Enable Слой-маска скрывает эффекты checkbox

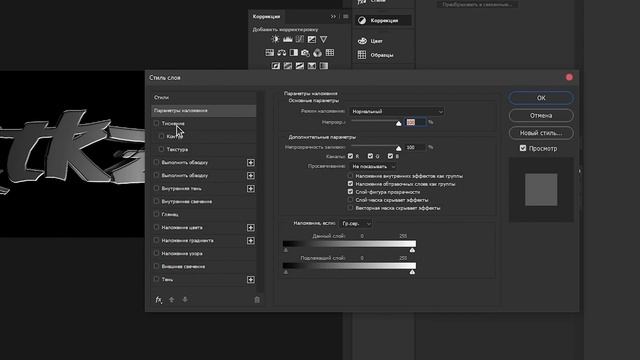coord(350,200)
